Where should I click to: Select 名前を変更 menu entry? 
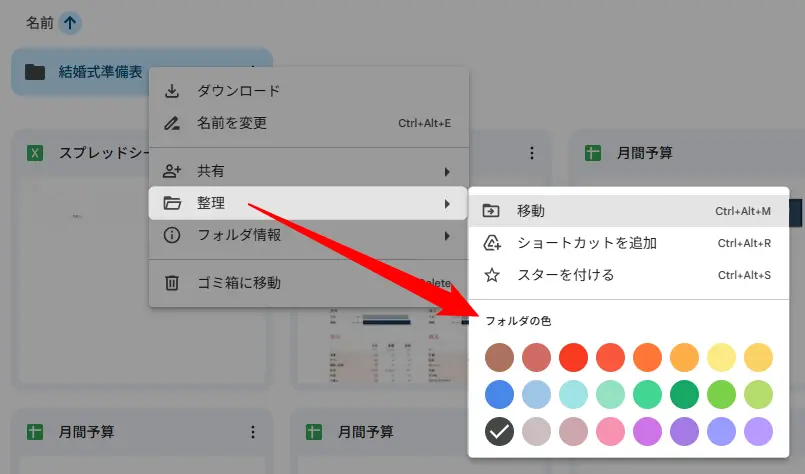pos(232,123)
